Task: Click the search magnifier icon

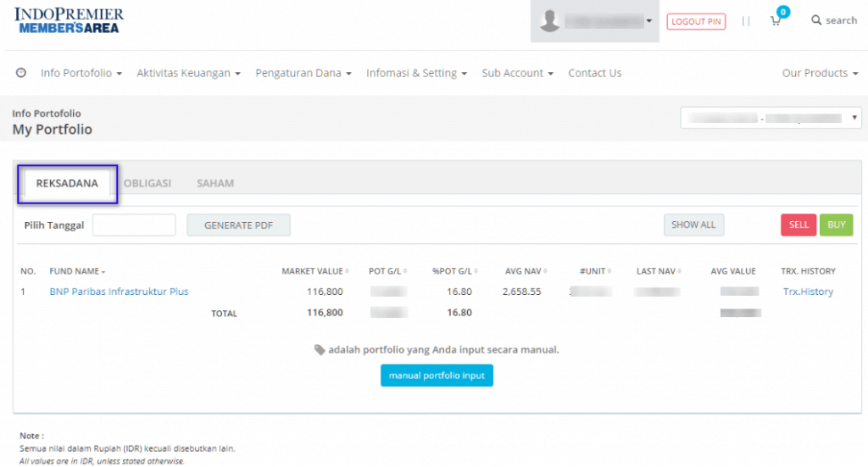Action: (816, 20)
